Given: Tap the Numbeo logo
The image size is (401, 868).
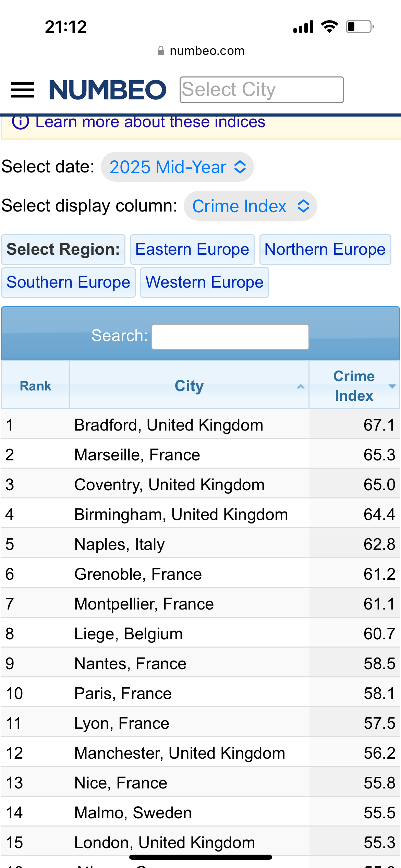Looking at the screenshot, I should point(108,90).
